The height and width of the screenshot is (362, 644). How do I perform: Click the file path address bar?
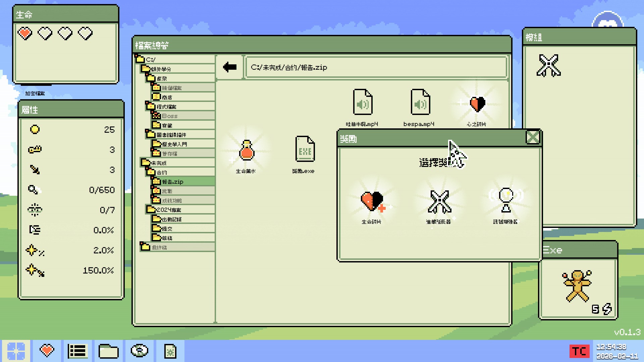(x=376, y=67)
